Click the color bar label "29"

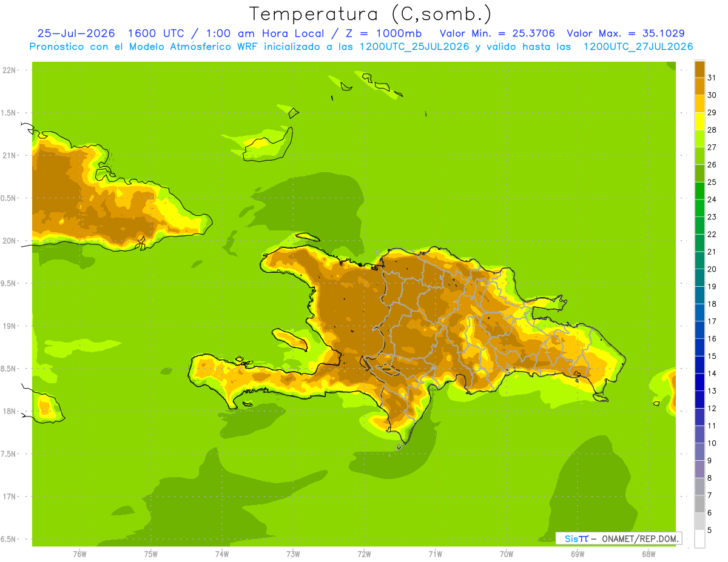(712, 112)
